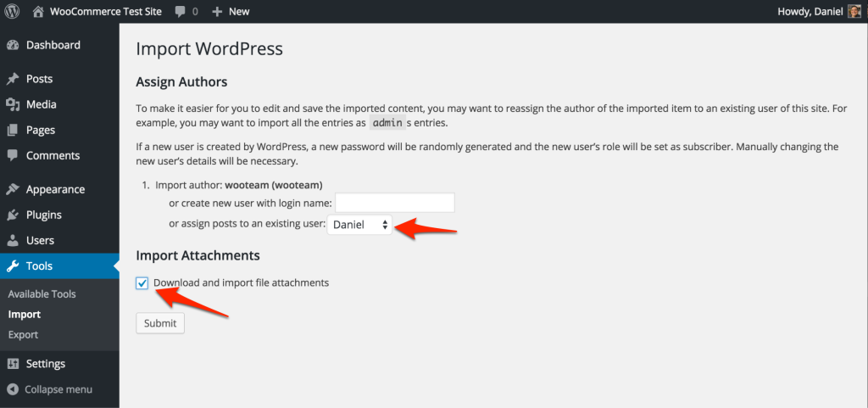The height and width of the screenshot is (408, 868).
Task: Collapse the admin sidebar menu
Action: click(x=50, y=389)
